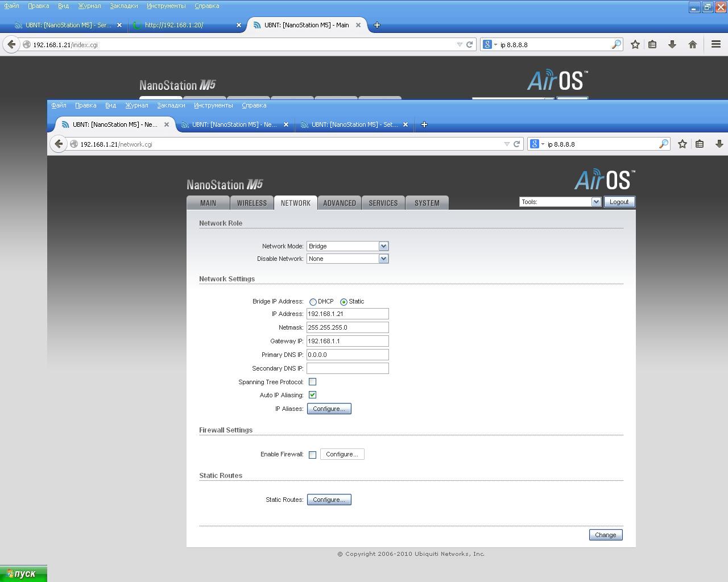This screenshot has height=582, width=728.
Task: Switch to the WIRELESS tab
Action: click(x=251, y=203)
